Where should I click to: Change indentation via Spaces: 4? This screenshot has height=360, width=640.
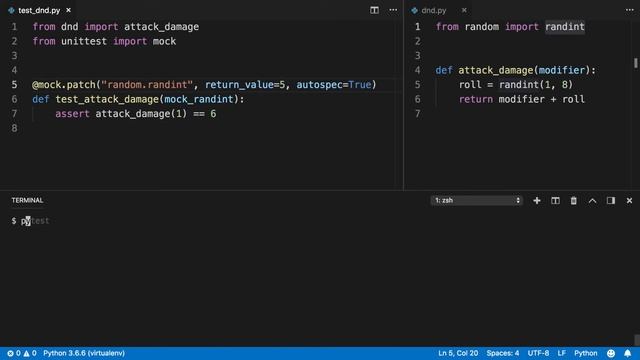pyautogui.click(x=503, y=353)
